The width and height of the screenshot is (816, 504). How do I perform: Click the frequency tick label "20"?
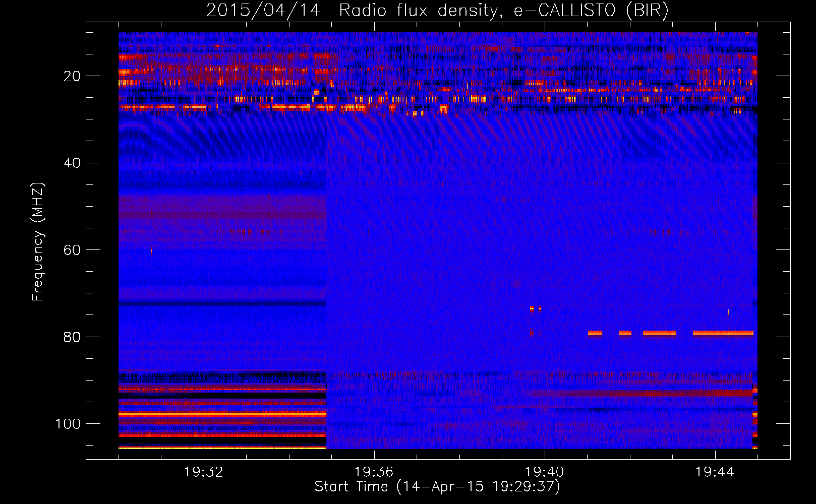pos(72,76)
